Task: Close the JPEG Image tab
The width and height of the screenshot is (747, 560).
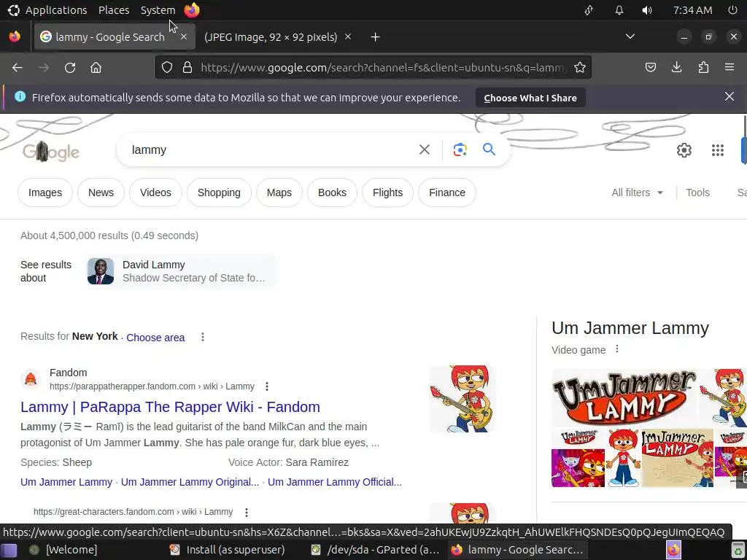Action: [348, 36]
